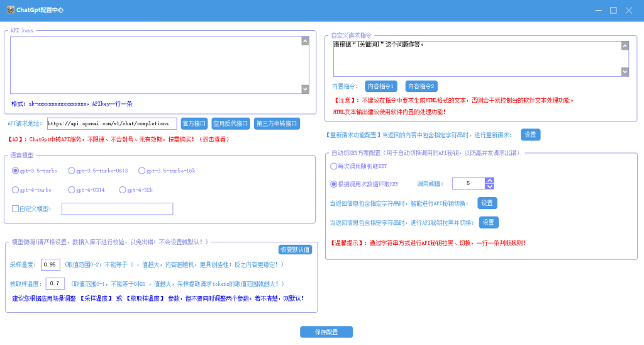Insert built-in 内容指令2

421,86
